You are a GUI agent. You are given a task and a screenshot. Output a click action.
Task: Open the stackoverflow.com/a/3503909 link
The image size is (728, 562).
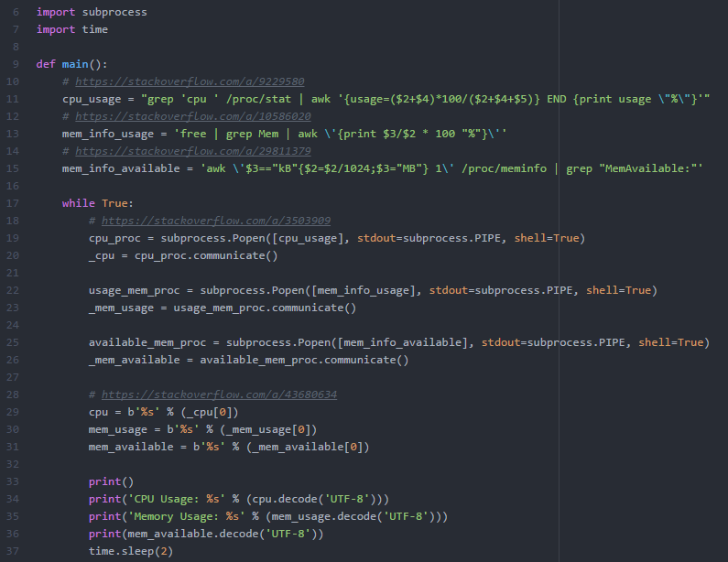[216, 221]
